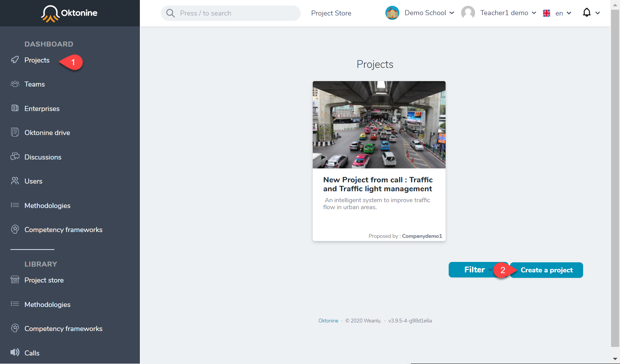Click the Teacher1 demo profile avatar

[x=468, y=13]
